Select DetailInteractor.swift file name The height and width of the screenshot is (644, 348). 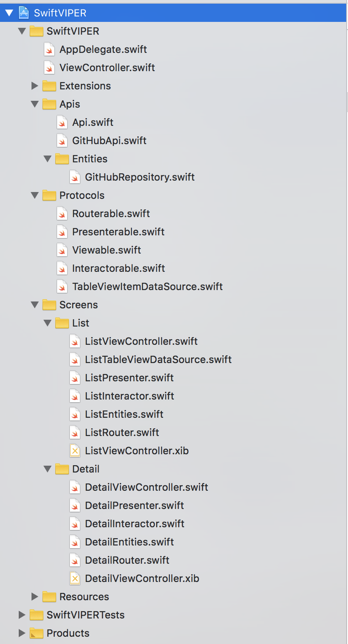tap(135, 524)
